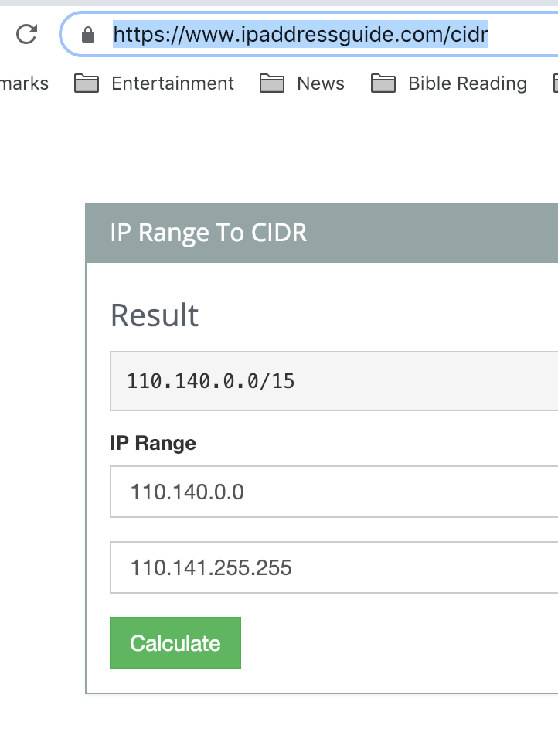This screenshot has height=756, width=558.
Task: Click the /15 prefix in the result
Action: click(x=277, y=381)
